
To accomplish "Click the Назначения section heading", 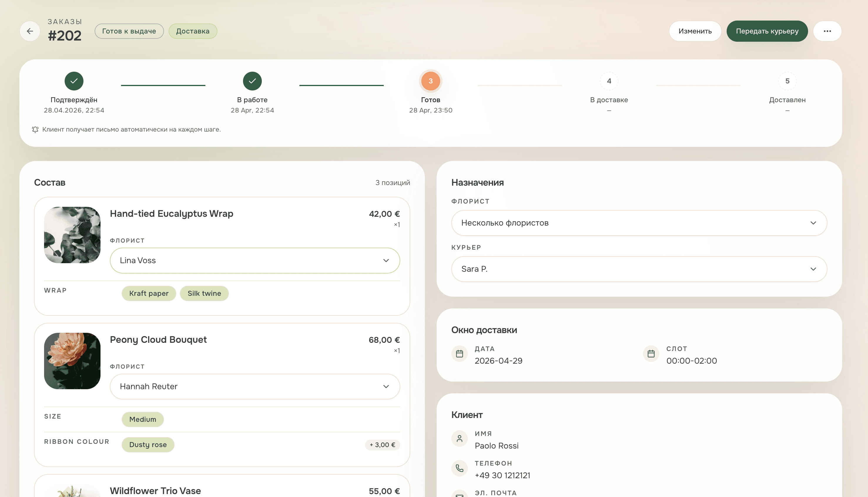I will (477, 183).
